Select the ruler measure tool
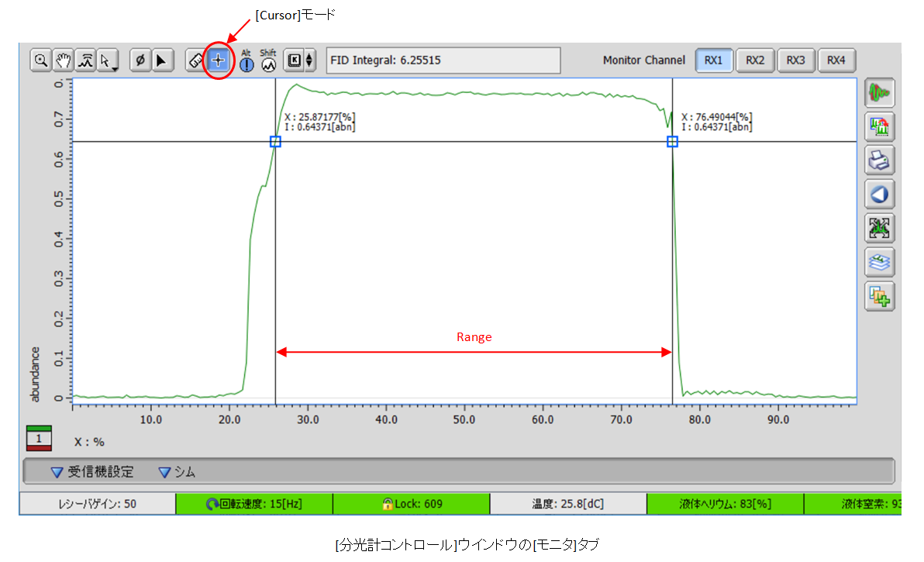The image size is (924, 562). tap(197, 60)
